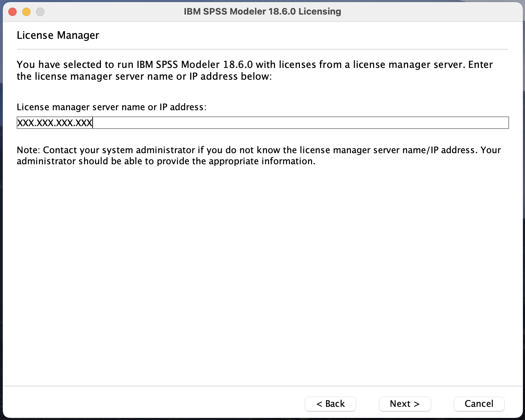Viewport: 525px width, 420px height.
Task: Click the note about contacting your system administrator
Action: pyautogui.click(x=259, y=156)
